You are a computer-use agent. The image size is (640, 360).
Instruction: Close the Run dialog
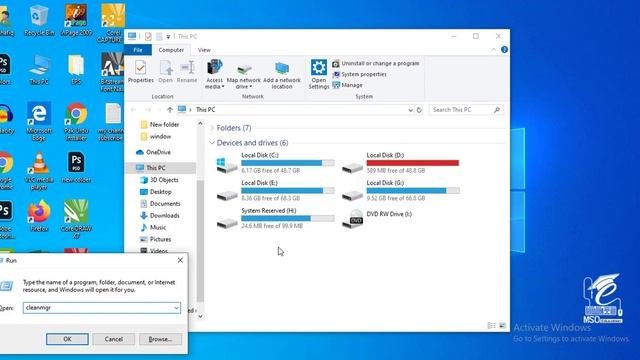coord(180,260)
